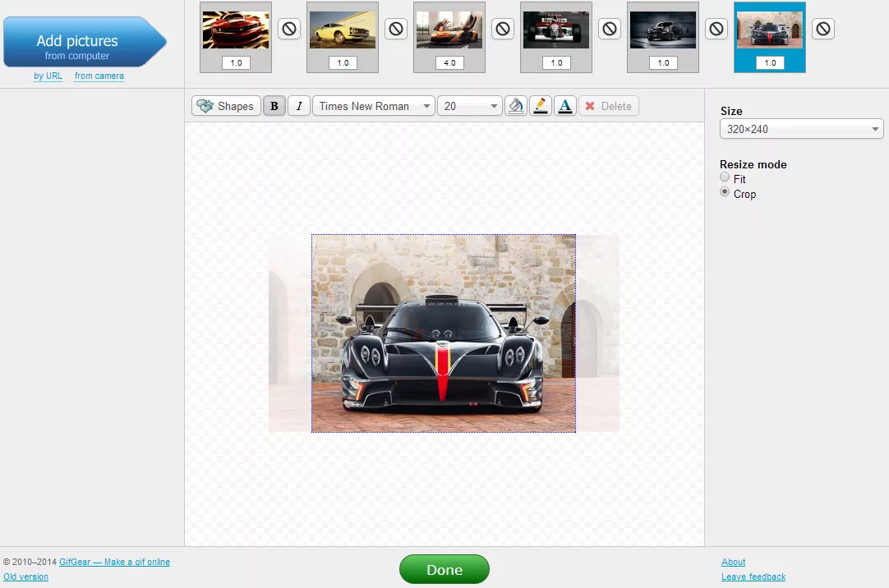The image size is (889, 588).
Task: Open the Old version link
Action: click(x=25, y=577)
